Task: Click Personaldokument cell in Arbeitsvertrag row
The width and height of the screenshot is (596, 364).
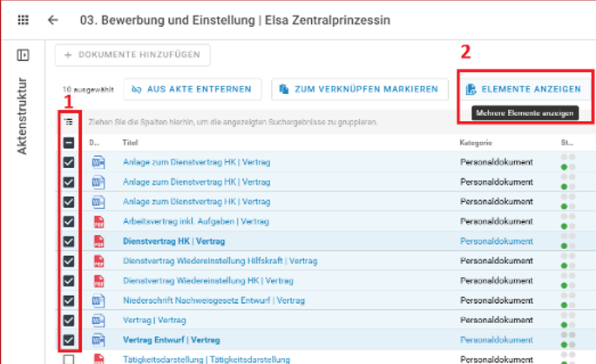Action: (x=497, y=221)
